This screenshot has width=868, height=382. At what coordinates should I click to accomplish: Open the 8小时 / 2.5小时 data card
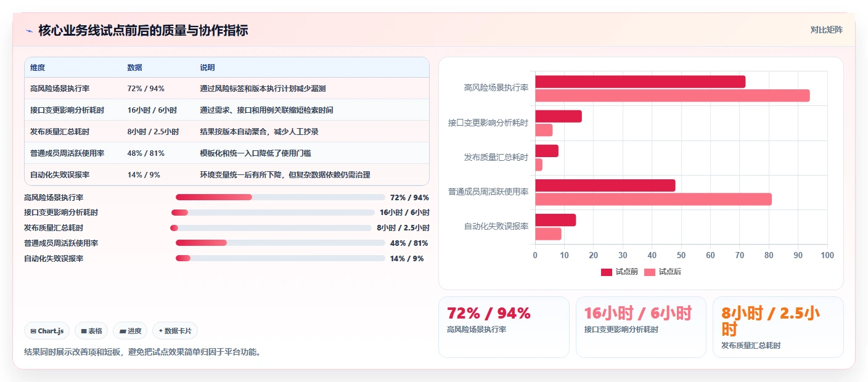click(x=778, y=327)
